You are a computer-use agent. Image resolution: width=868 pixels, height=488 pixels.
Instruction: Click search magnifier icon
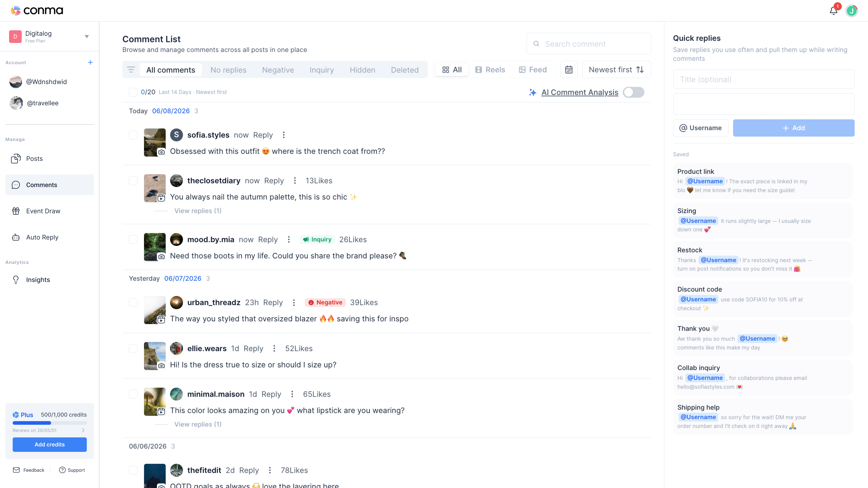tap(536, 44)
